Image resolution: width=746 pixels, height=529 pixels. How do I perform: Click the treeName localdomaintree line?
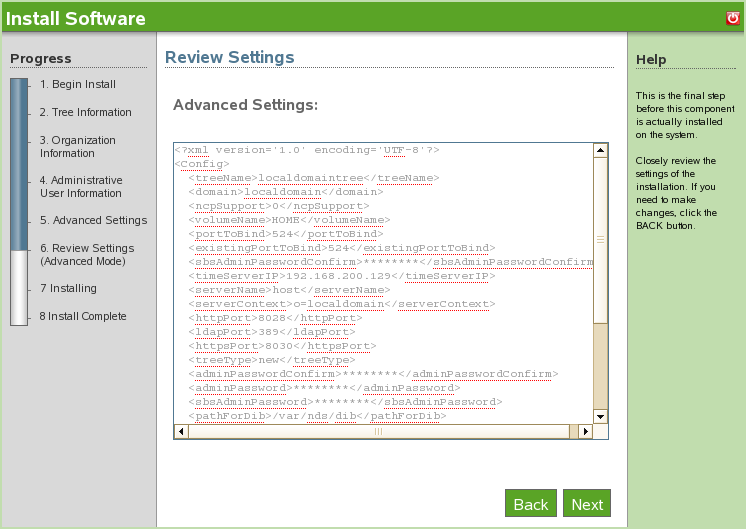coord(314,178)
